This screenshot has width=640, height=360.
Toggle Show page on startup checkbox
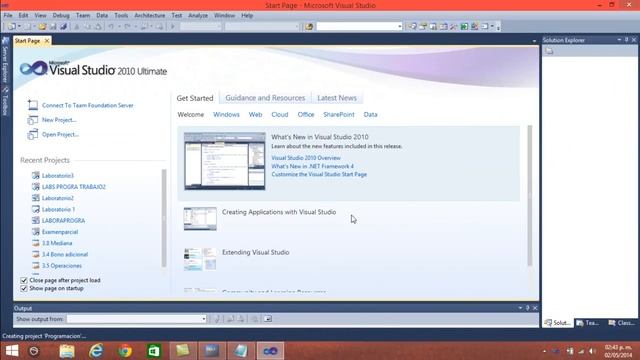(24, 289)
